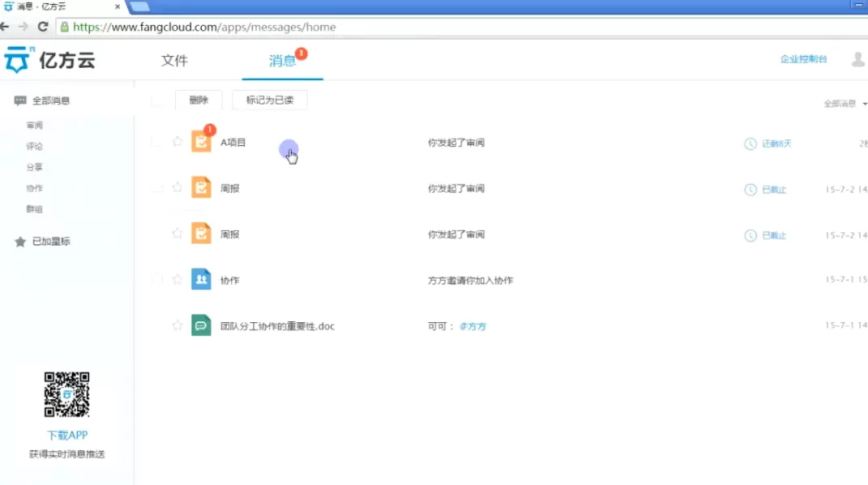868x485 pixels.
Task: Filter messages by 审阅
Action: click(x=34, y=126)
